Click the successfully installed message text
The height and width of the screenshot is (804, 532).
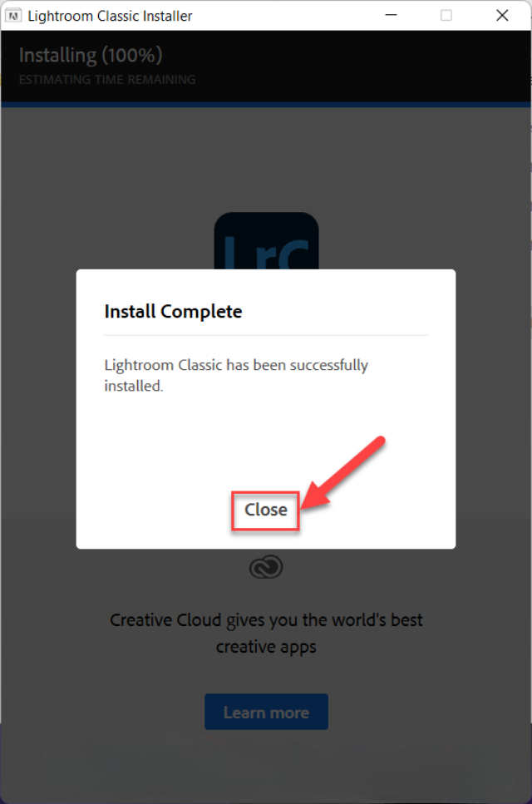point(236,375)
